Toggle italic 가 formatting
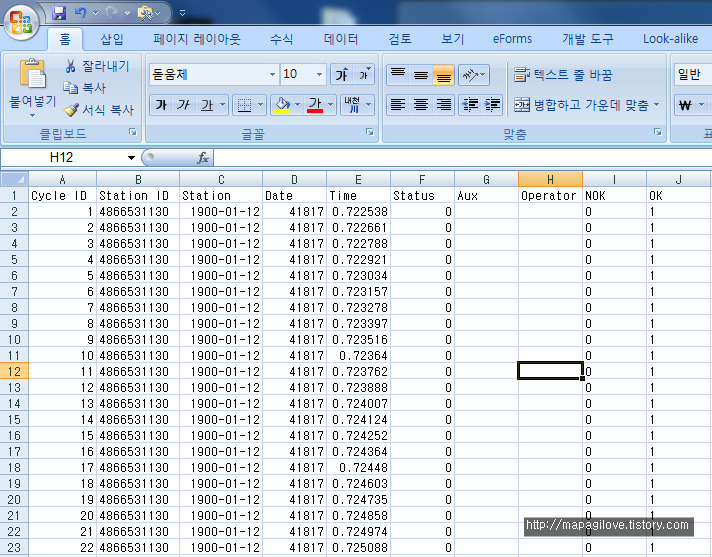This screenshot has width=712, height=557. [x=183, y=105]
